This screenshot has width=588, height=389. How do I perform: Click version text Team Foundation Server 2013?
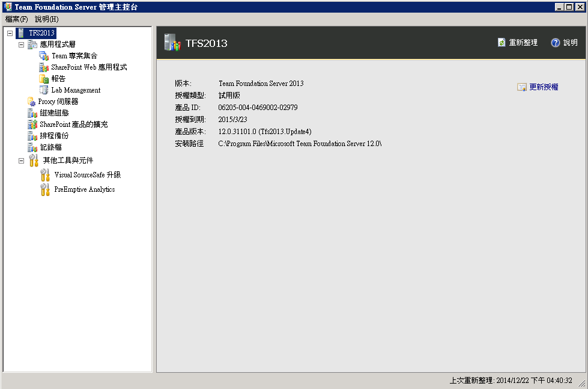click(x=261, y=84)
